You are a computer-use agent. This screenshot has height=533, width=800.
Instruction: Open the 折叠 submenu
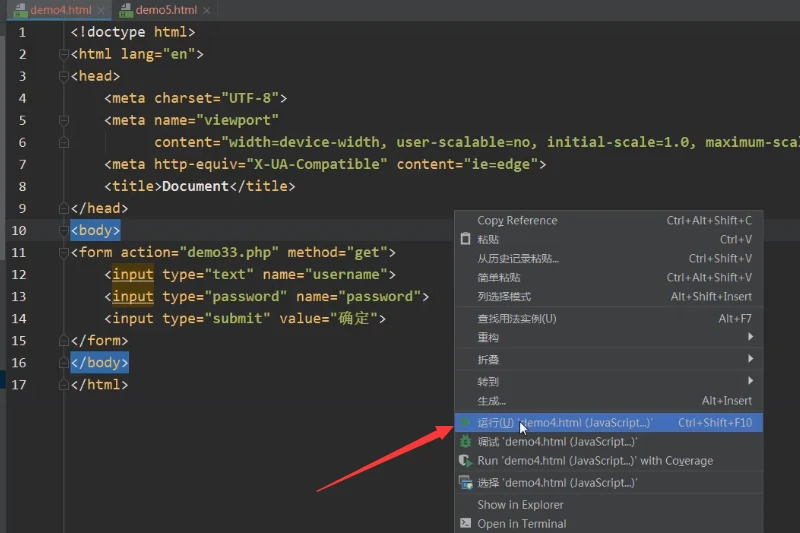pyautogui.click(x=609, y=359)
